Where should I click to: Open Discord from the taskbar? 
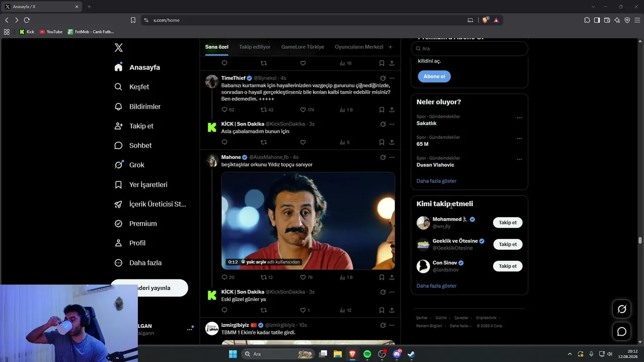pyautogui.click(x=396, y=354)
